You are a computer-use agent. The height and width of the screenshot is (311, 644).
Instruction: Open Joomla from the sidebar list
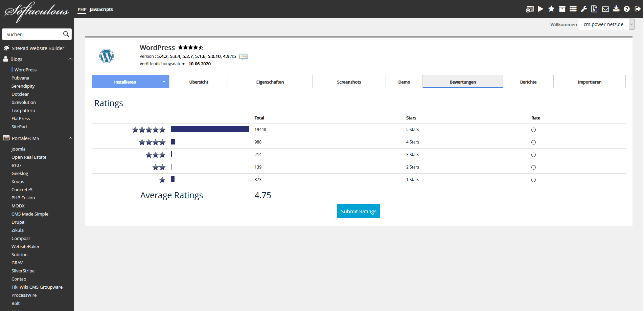(x=19, y=149)
